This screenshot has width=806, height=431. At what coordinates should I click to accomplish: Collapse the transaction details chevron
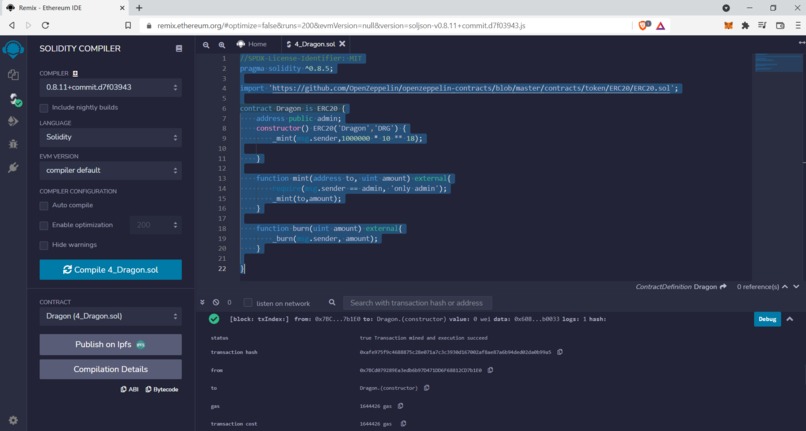pyautogui.click(x=790, y=319)
